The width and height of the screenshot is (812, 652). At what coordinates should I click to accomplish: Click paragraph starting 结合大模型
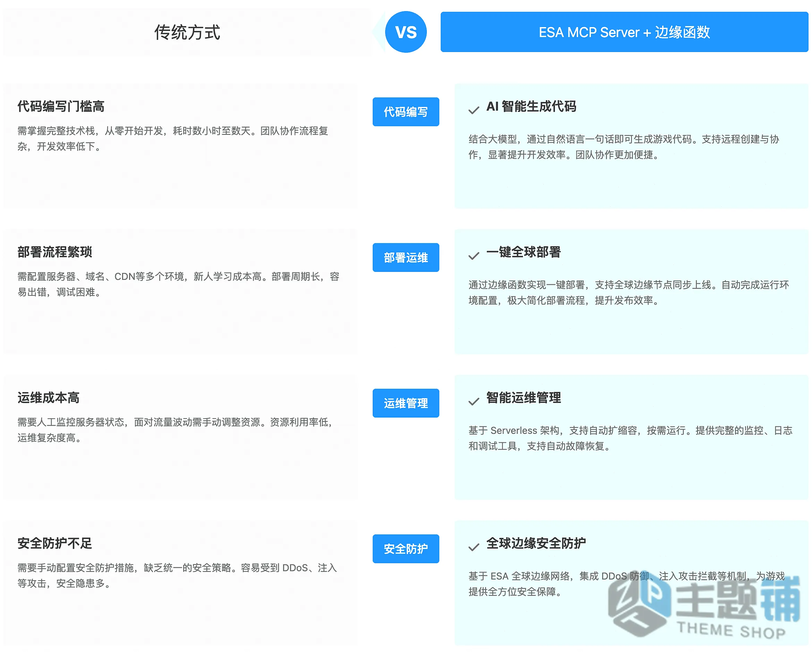click(x=624, y=147)
